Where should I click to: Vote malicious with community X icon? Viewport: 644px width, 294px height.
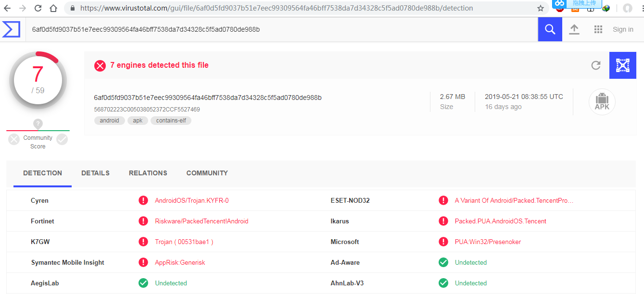coord(14,139)
